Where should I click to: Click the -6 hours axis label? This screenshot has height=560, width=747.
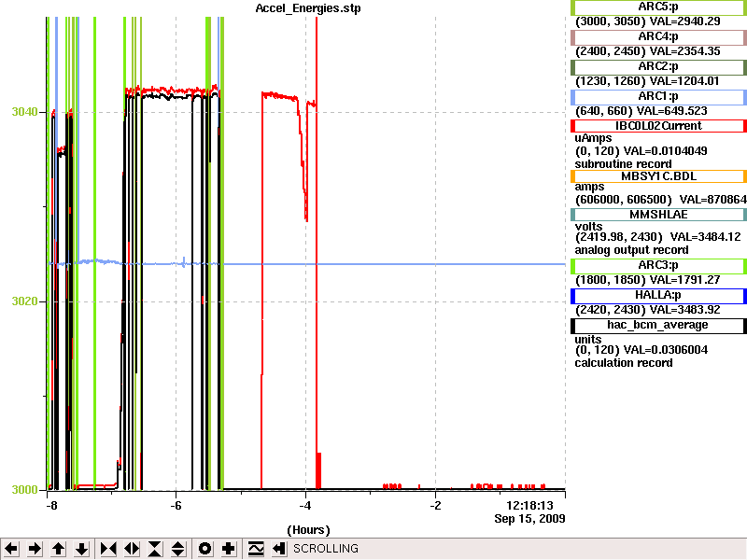(176, 506)
